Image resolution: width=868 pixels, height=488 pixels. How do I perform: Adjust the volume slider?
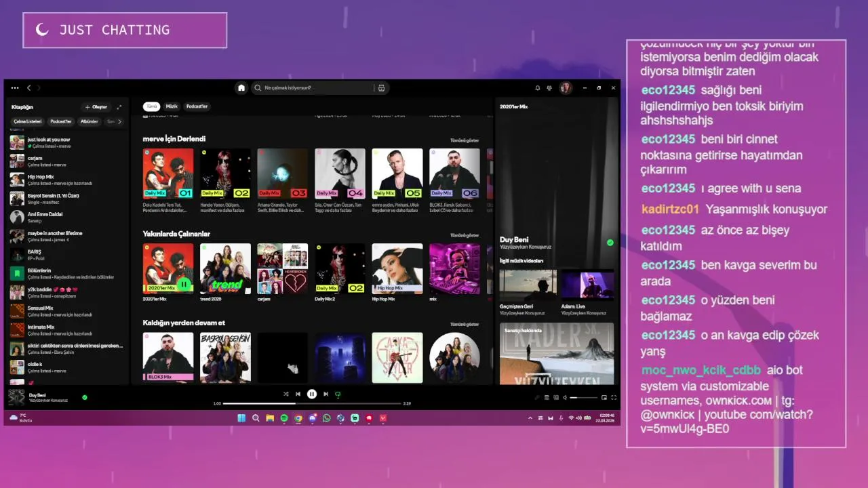[584, 397]
